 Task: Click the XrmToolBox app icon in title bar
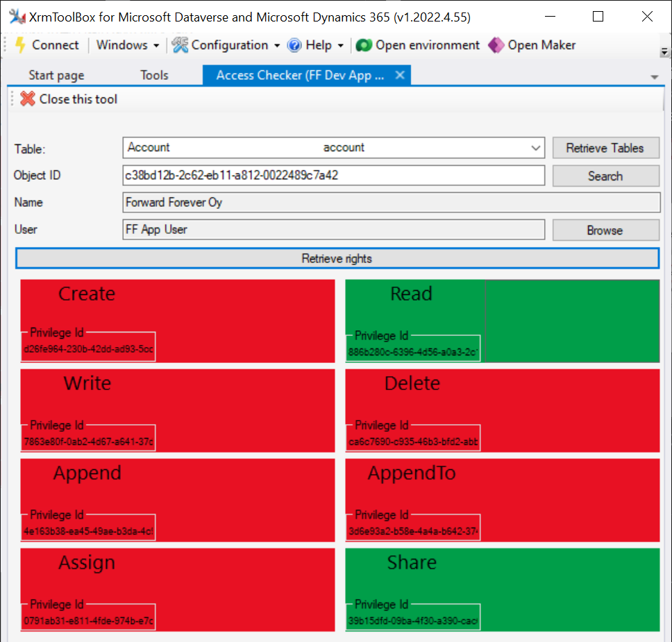(17, 17)
